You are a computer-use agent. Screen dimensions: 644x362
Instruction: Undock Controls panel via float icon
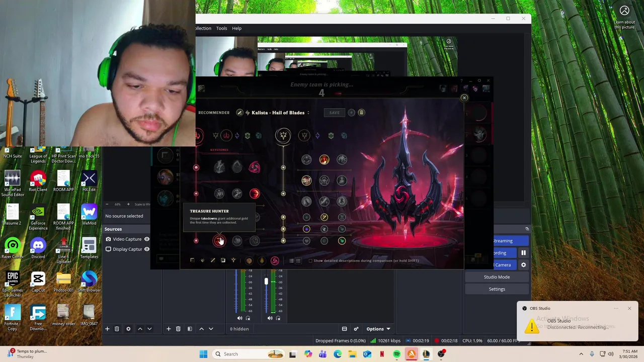[527, 229]
